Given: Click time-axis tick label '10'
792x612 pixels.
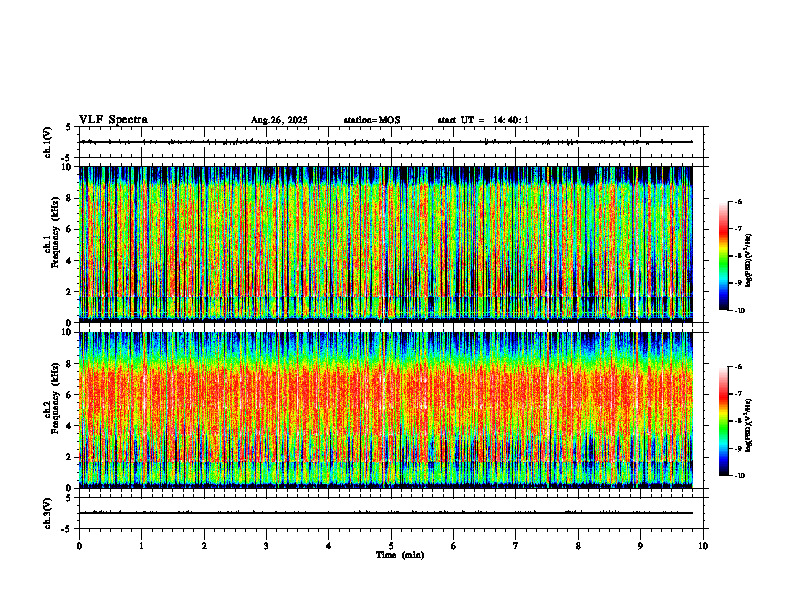Looking at the screenshot, I should pyautogui.click(x=703, y=546).
